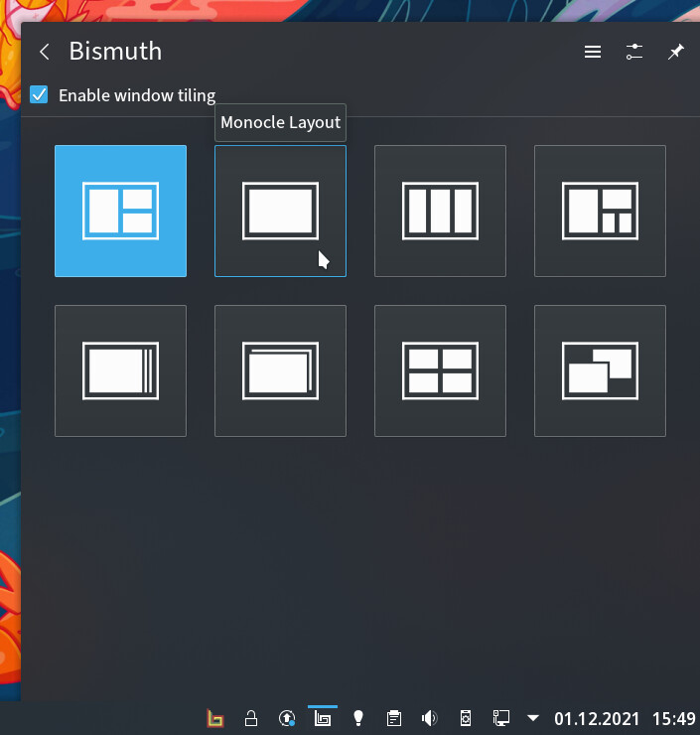Select the Tile layout with master pane
The height and width of the screenshot is (735, 700).
[120, 211]
